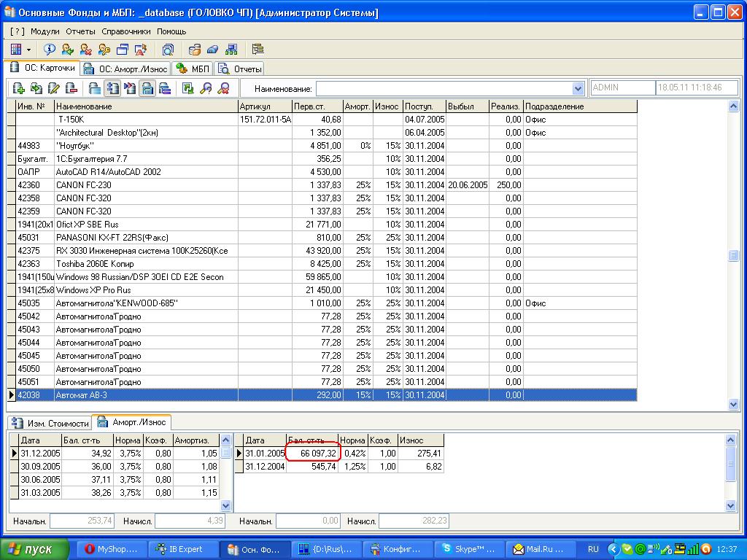Select the Toshiba 2060E Копир row
This screenshot has width=747, height=560.
click(x=146, y=264)
